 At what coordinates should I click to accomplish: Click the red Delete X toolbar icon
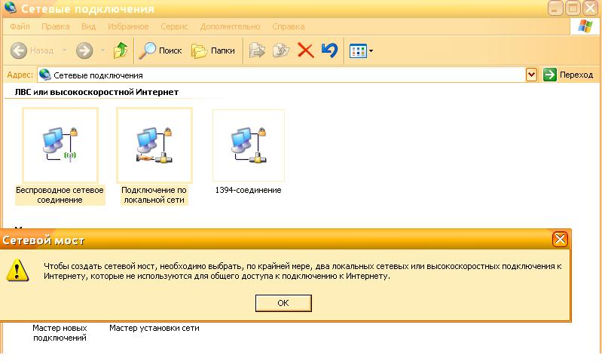click(305, 50)
